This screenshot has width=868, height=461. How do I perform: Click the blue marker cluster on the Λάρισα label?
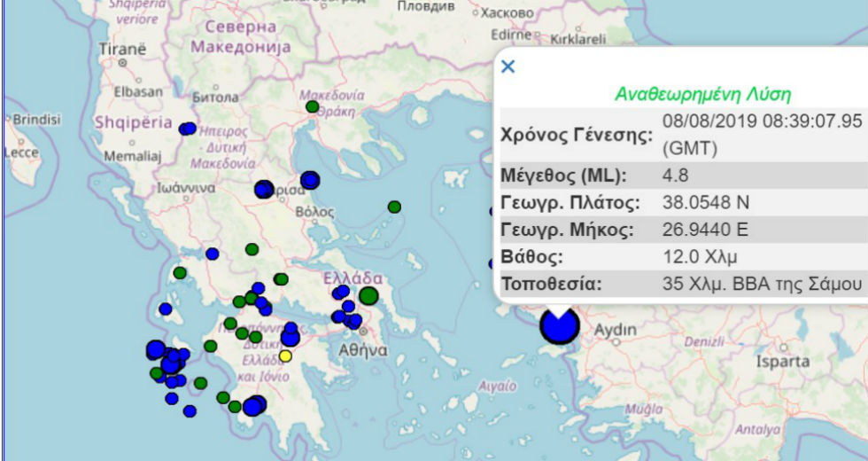tap(264, 190)
